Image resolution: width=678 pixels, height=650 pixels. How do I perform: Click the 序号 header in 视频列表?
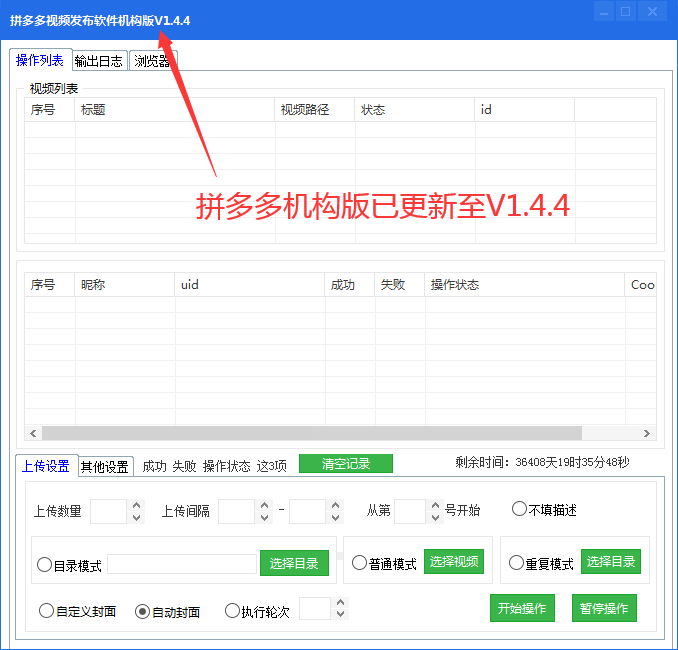pyautogui.click(x=50, y=109)
